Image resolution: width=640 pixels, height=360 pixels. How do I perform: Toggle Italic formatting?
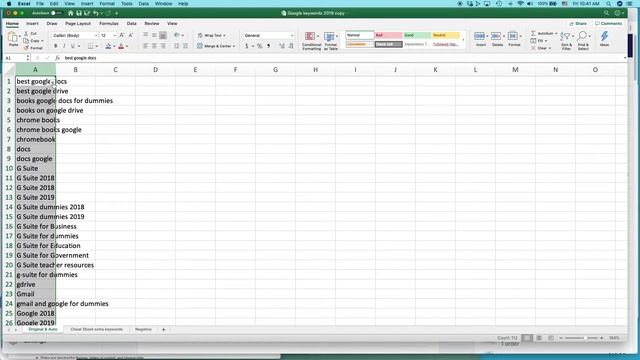[x=64, y=46]
